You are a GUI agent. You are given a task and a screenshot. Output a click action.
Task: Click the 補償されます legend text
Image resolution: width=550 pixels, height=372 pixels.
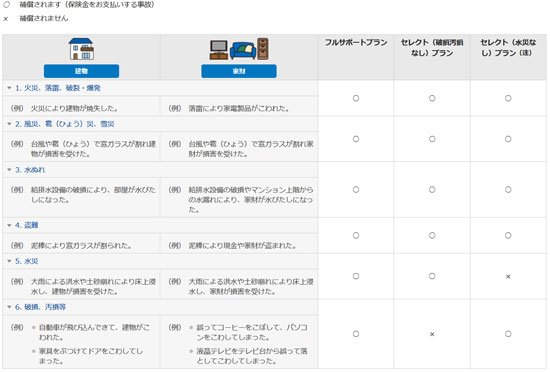[x=87, y=5]
